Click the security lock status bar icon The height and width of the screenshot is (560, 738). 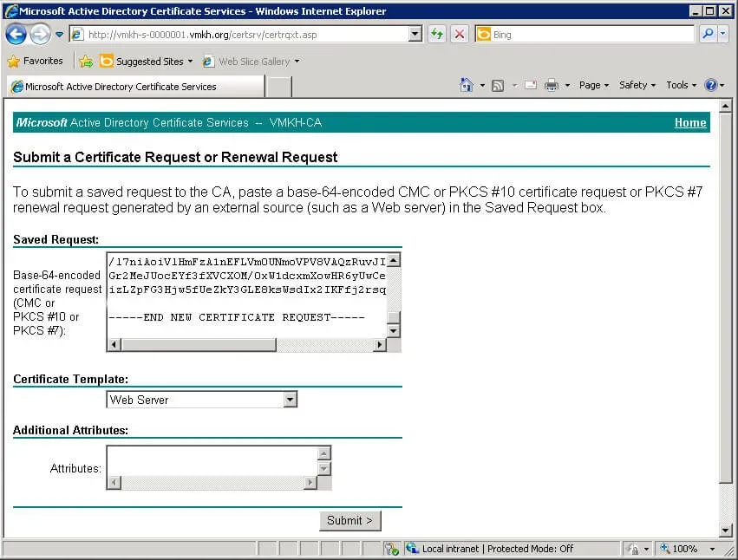pos(633,549)
